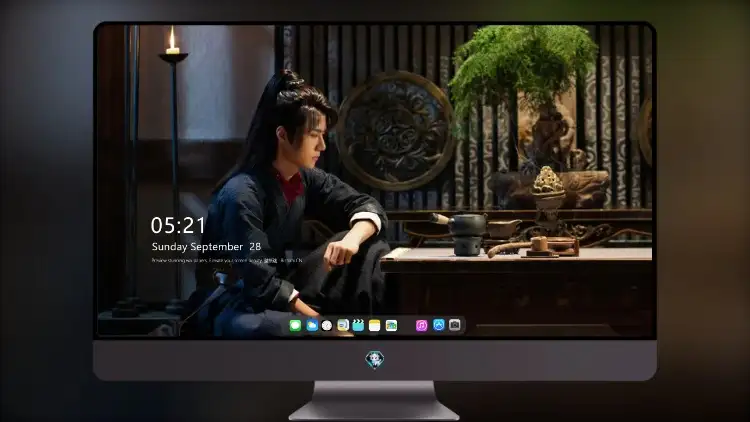This screenshot has height=422, width=750.
Task: Launch the Clock app from the dock
Action: [x=327, y=325]
